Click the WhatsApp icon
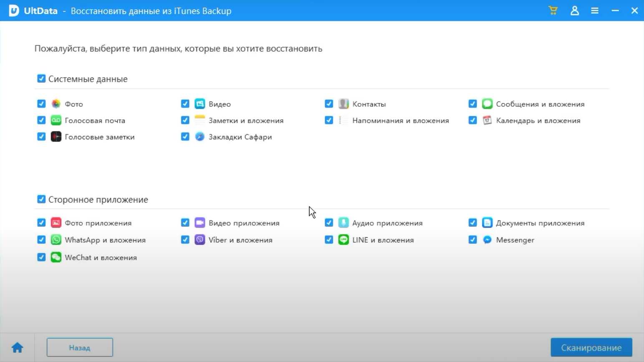 pyautogui.click(x=56, y=240)
